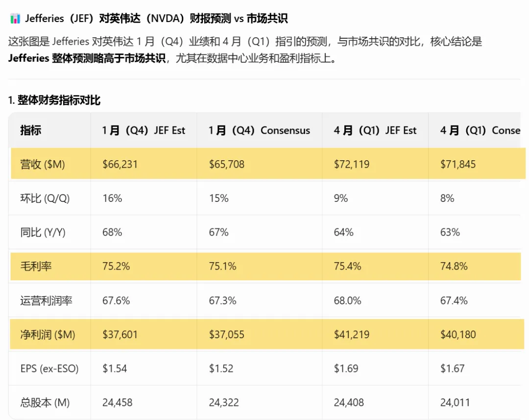Click the bold 'Jefferies 整体预测略高于市场共识' phrase
The image size is (529, 420).
tap(87, 58)
